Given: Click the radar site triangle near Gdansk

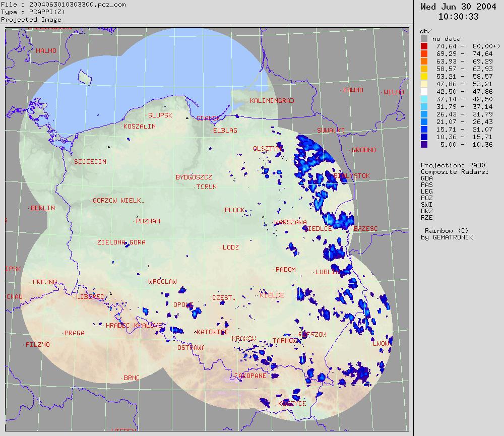Looking at the screenshot, I should pos(187,118).
